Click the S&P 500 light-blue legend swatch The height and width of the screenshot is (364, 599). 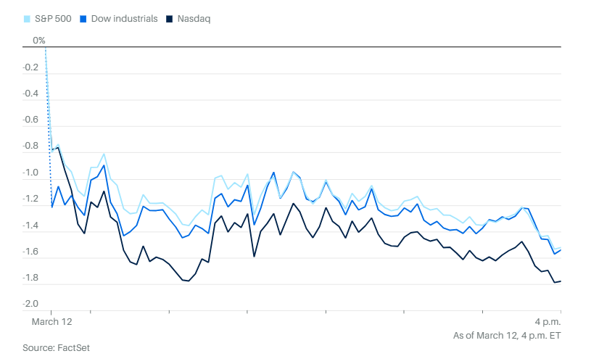tap(27, 18)
